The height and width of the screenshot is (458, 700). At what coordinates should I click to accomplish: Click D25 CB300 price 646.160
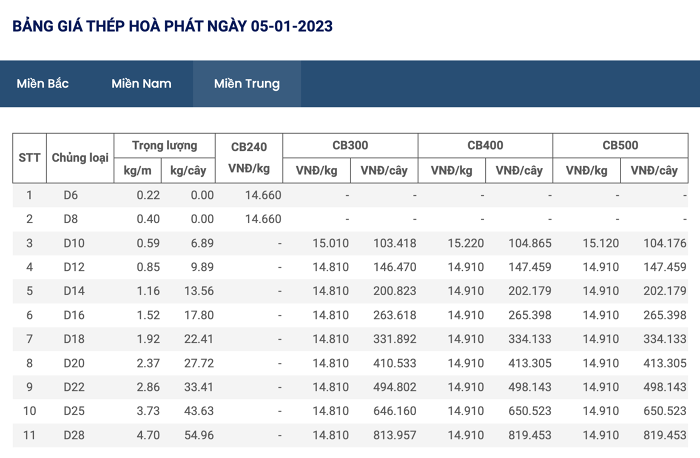pyautogui.click(x=395, y=411)
